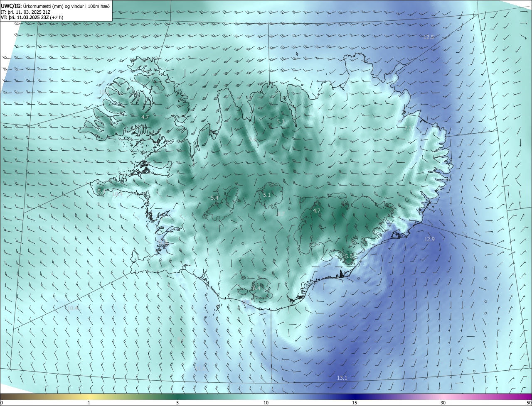
Task: Click the 12.5 value northeast of Iceland
Action: [x=429, y=37]
